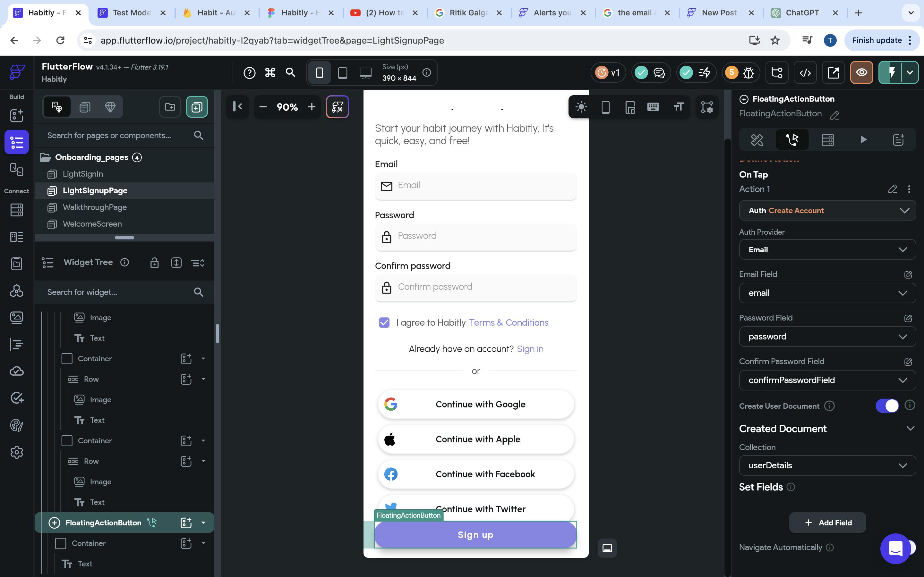924x577 pixels.
Task: Click the Add Field button
Action: tap(827, 523)
